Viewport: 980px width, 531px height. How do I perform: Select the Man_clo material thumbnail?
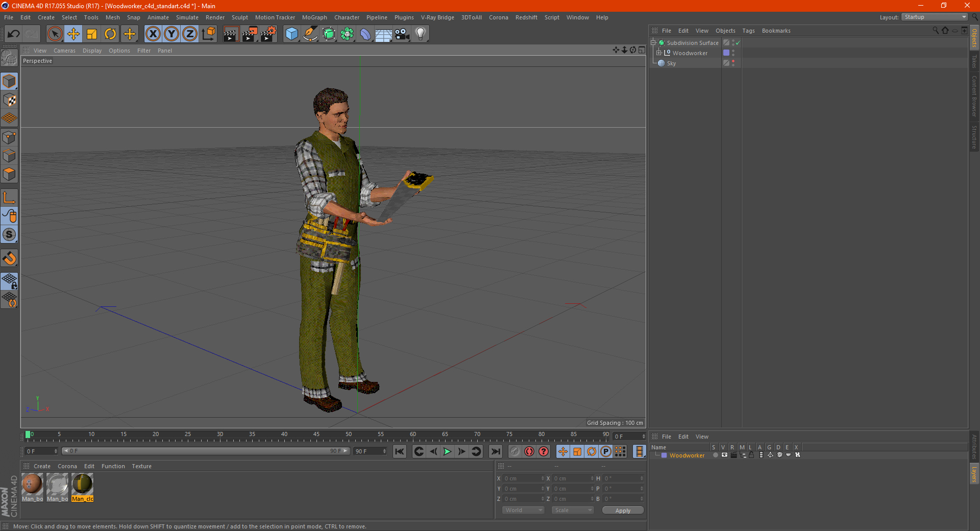tap(82, 487)
